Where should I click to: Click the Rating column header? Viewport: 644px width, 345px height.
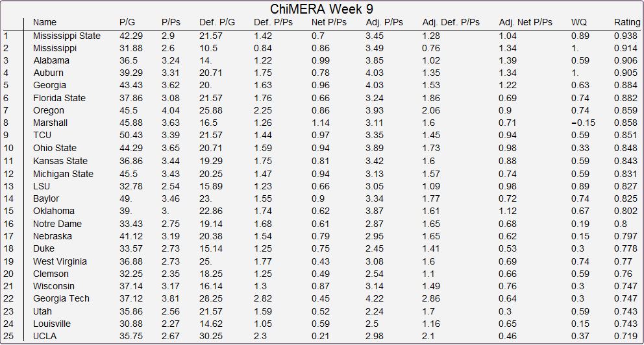click(x=627, y=22)
